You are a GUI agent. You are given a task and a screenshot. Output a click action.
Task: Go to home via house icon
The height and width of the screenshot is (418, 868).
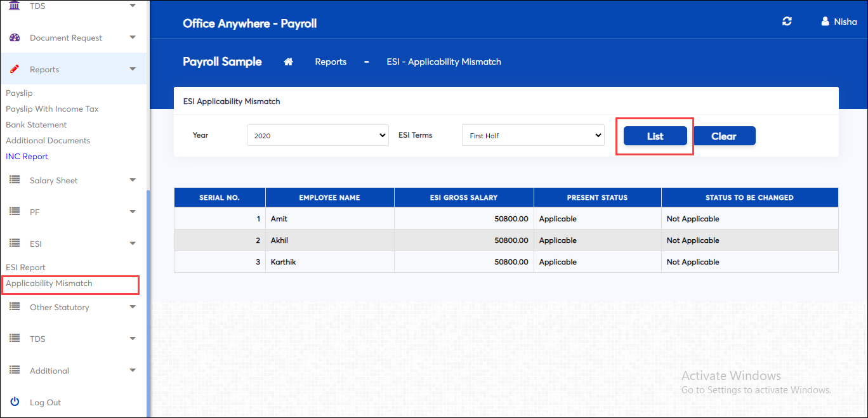click(x=288, y=62)
